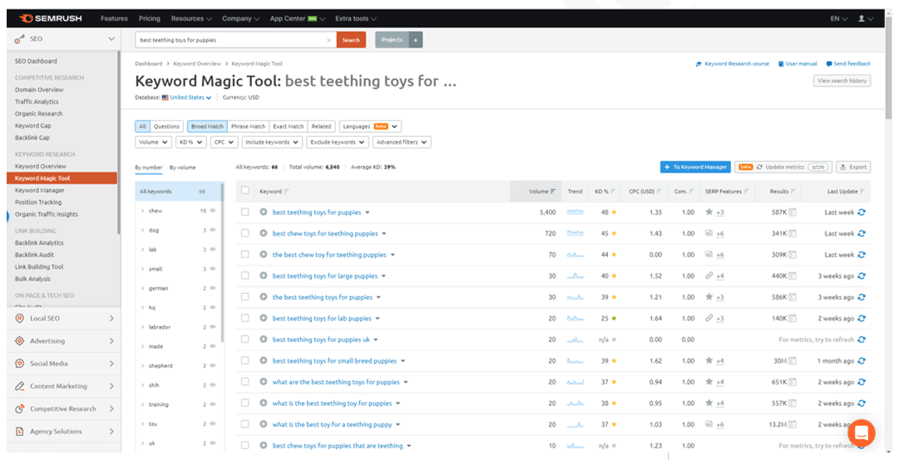900x460 pixels.
Task: View SERP snapshot icon for 440K results
Action: (x=793, y=276)
